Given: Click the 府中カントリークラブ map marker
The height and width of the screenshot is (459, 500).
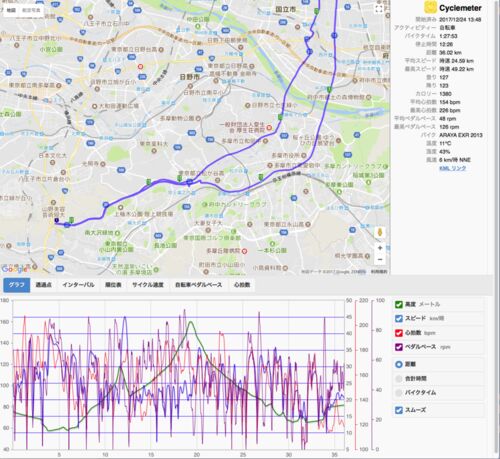Looking at the screenshot, I should [206, 204].
